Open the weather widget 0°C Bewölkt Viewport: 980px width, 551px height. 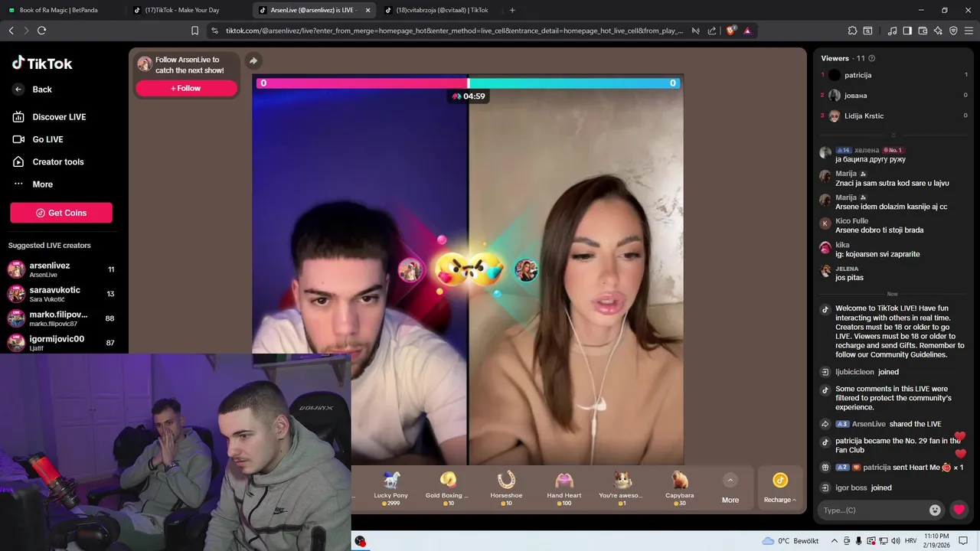tap(790, 540)
